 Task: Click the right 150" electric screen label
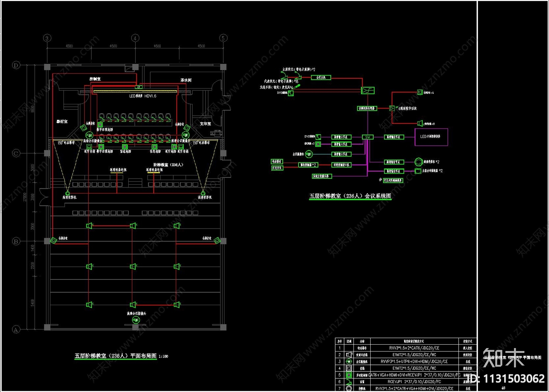[x=201, y=143]
